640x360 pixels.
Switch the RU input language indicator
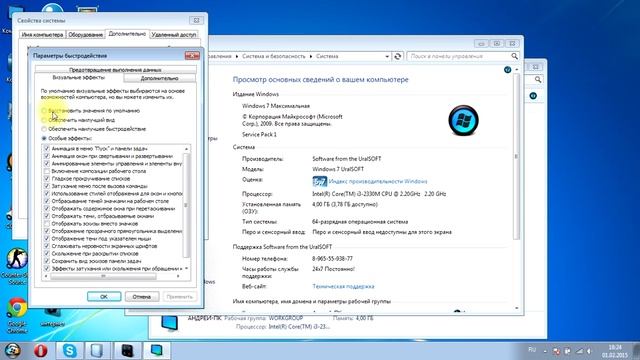532,350
